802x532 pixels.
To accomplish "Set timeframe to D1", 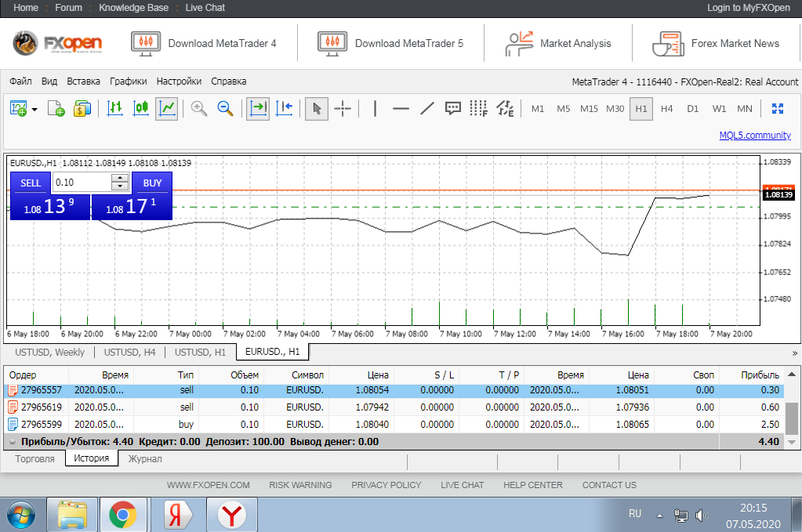I will click(693, 108).
